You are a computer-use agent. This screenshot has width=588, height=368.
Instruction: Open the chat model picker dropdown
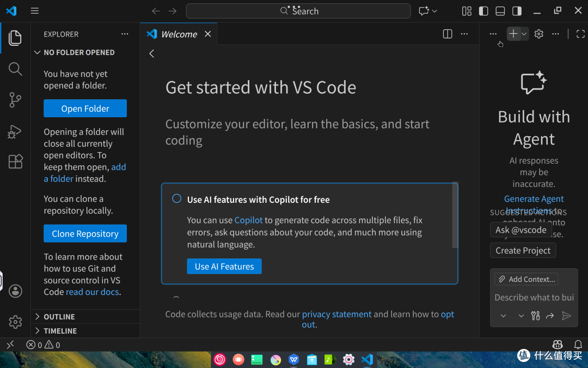point(521,316)
